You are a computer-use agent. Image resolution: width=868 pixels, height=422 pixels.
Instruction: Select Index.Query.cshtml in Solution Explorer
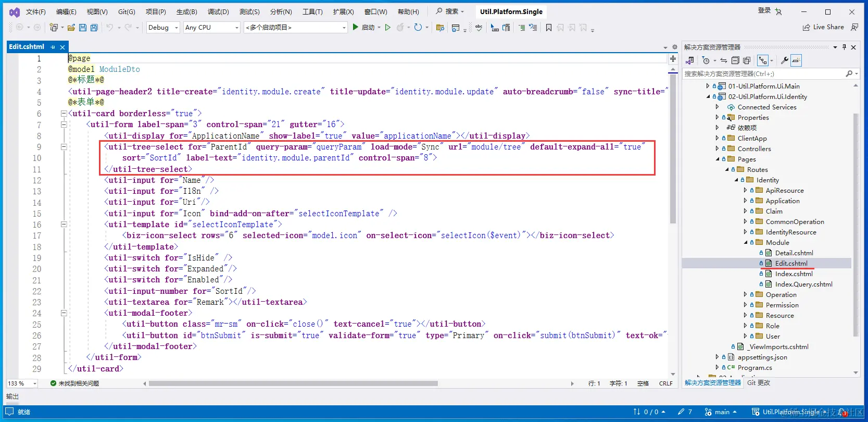click(x=803, y=284)
